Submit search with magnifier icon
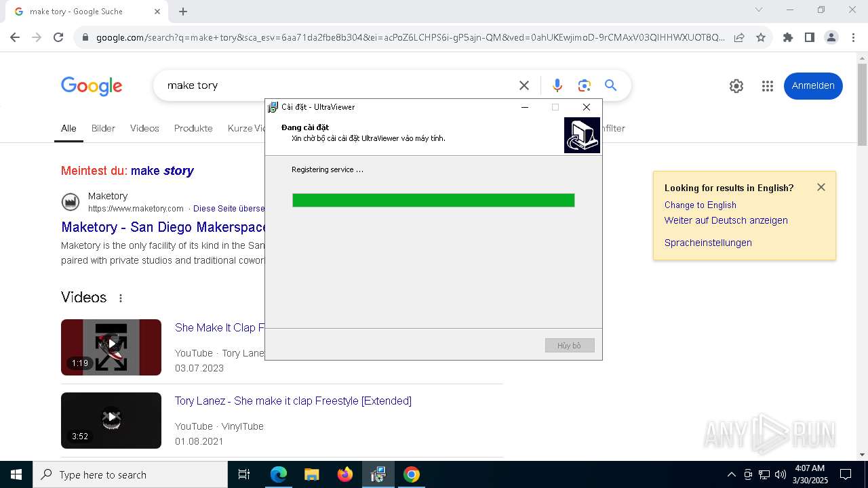Viewport: 868px width, 488px height. [x=611, y=85]
